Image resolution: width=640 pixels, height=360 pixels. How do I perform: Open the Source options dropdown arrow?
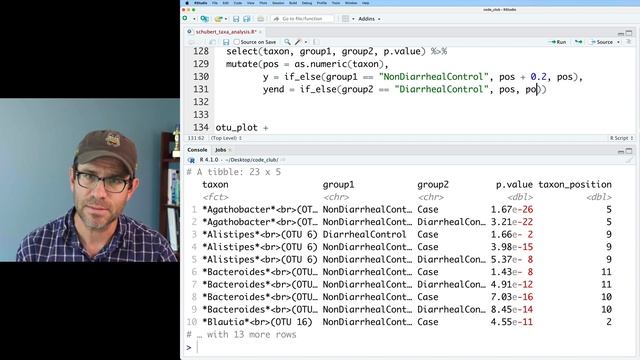(x=618, y=42)
